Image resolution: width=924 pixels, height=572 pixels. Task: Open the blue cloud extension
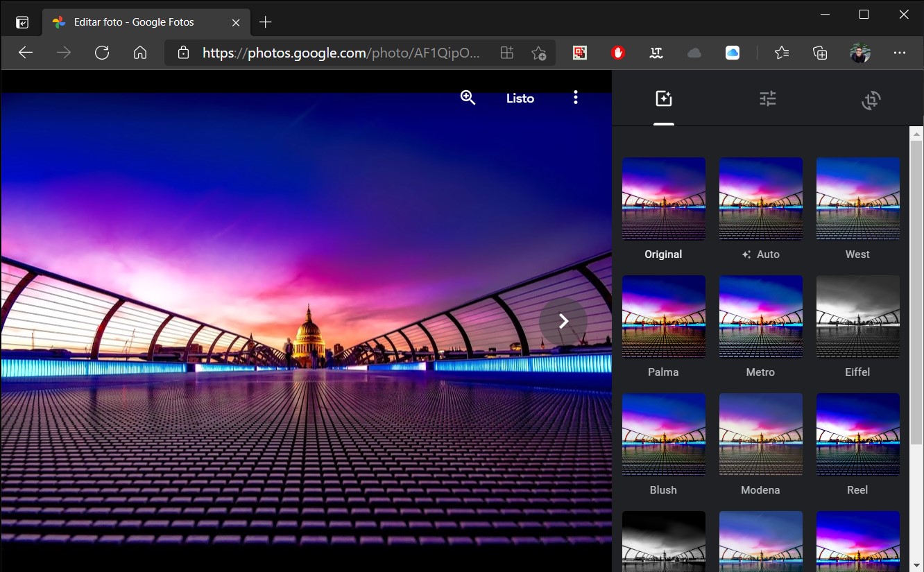pyautogui.click(x=733, y=53)
